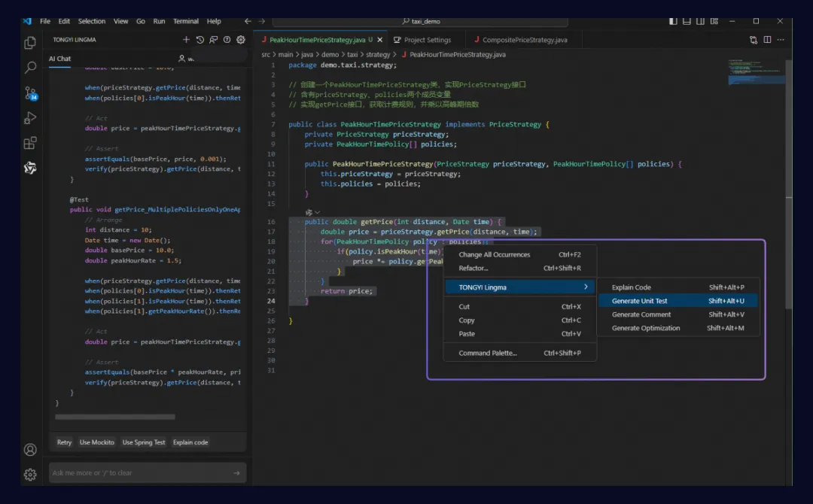Viewport: 813px width, 504px height.
Task: Click the feedback icon in Tongyi Lingma header
Action: click(x=213, y=39)
